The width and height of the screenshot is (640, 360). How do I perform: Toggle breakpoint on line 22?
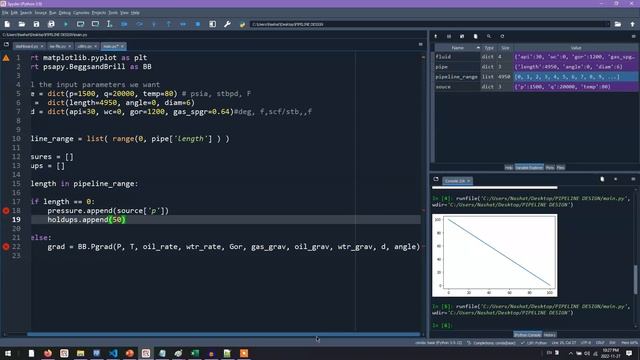click(x=6, y=247)
